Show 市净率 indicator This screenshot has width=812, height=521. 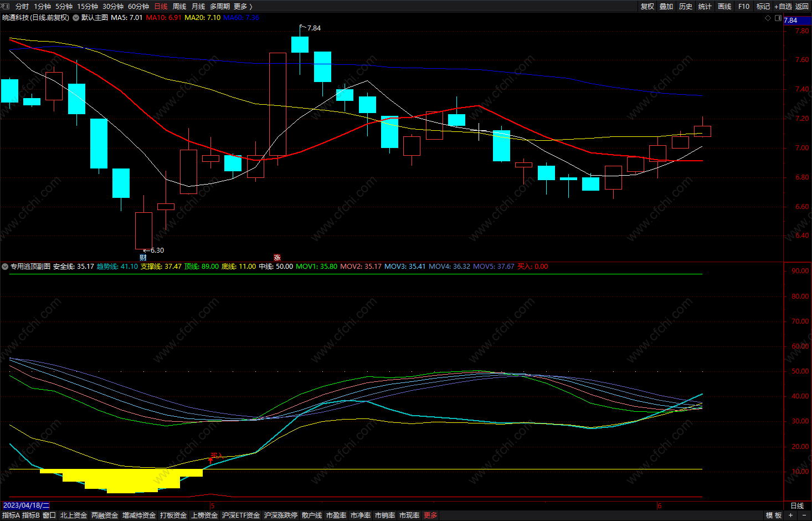pyautogui.click(x=361, y=515)
